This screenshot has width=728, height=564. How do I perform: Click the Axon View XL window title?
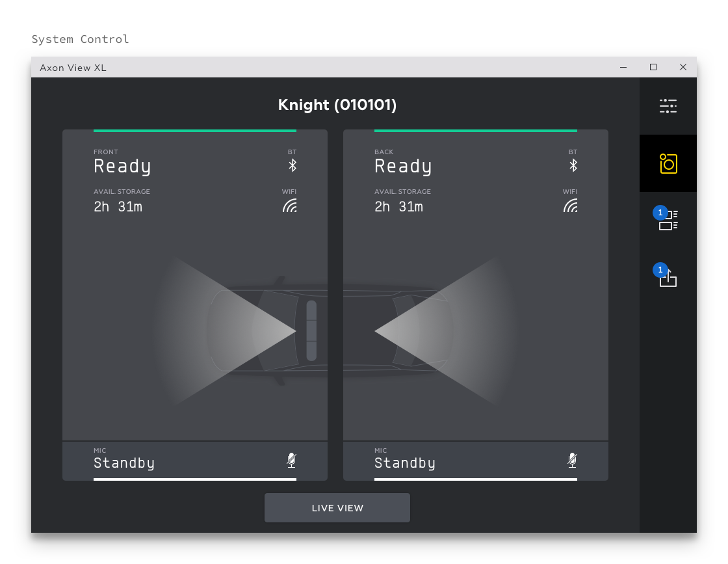[x=73, y=68]
